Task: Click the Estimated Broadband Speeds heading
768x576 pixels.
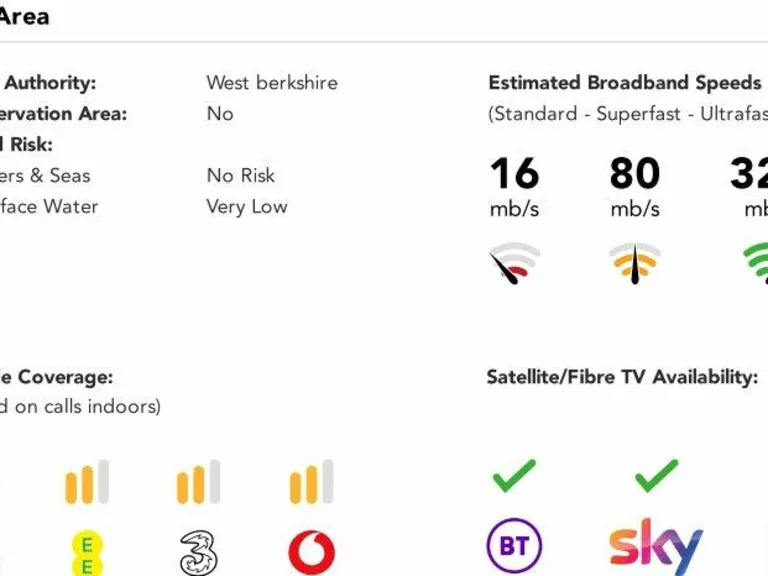Action: [x=625, y=83]
